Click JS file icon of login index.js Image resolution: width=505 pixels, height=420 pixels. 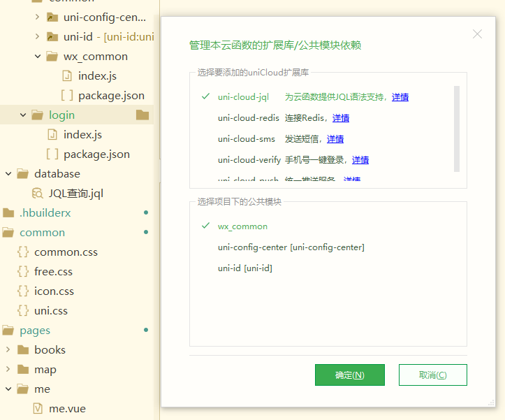(x=52, y=134)
